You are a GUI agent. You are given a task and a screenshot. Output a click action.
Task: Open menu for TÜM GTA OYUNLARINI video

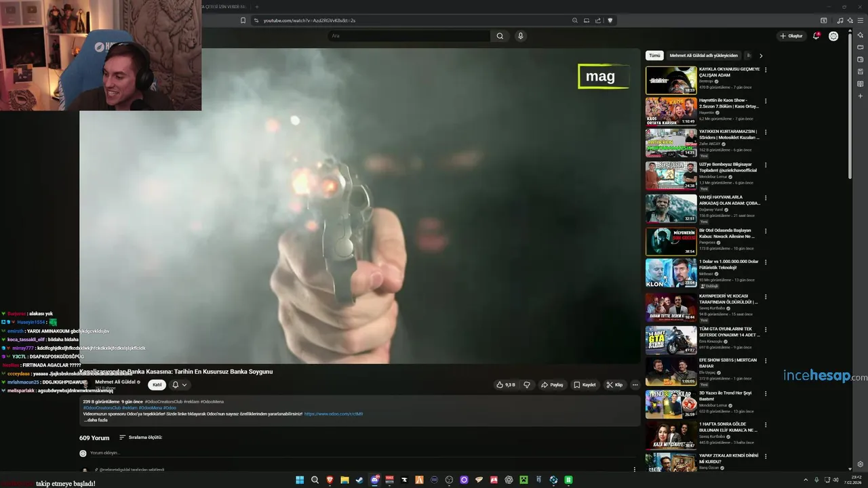[766, 329]
